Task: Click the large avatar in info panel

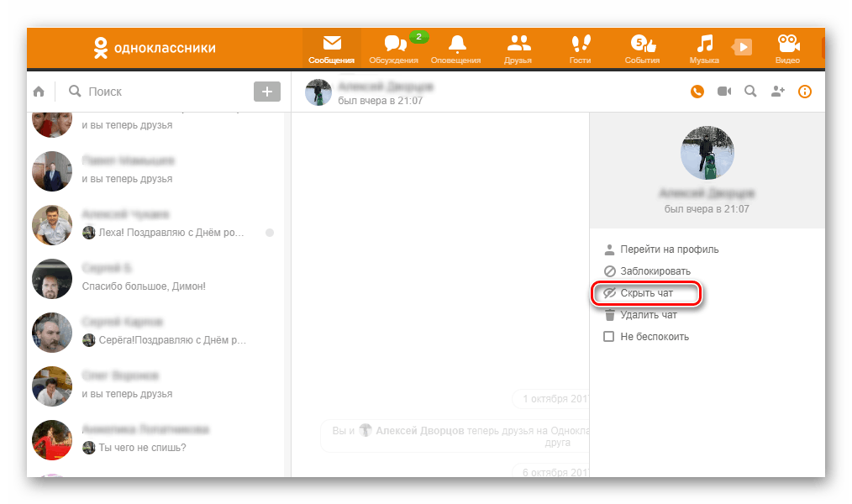Action: 707,153
